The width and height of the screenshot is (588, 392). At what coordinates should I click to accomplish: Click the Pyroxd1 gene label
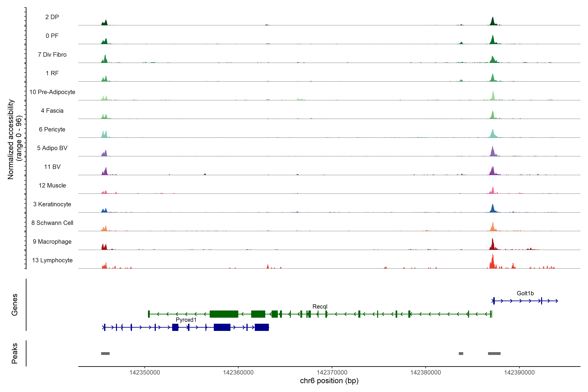[186, 320]
